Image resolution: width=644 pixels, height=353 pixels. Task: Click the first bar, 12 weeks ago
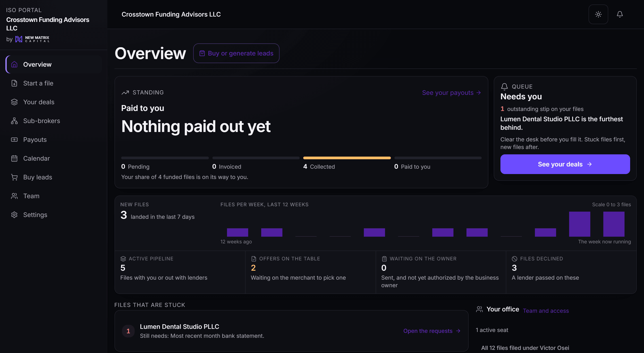(x=237, y=232)
